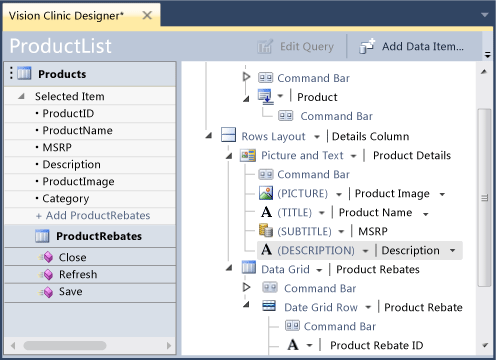This screenshot has width=496, height=360.
Task: Click the MSRP subtitle money icon
Action: (266, 231)
